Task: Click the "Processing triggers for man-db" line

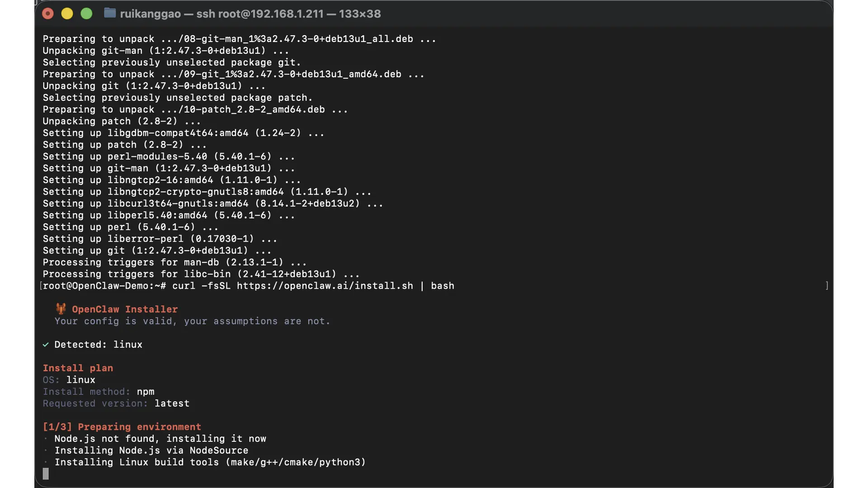Action: (175, 263)
